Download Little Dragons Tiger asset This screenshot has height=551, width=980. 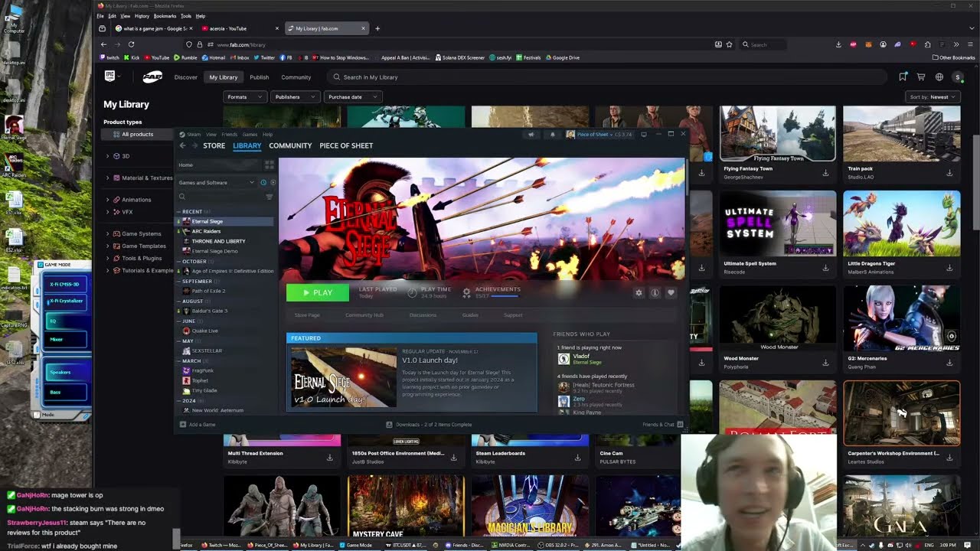(x=949, y=268)
